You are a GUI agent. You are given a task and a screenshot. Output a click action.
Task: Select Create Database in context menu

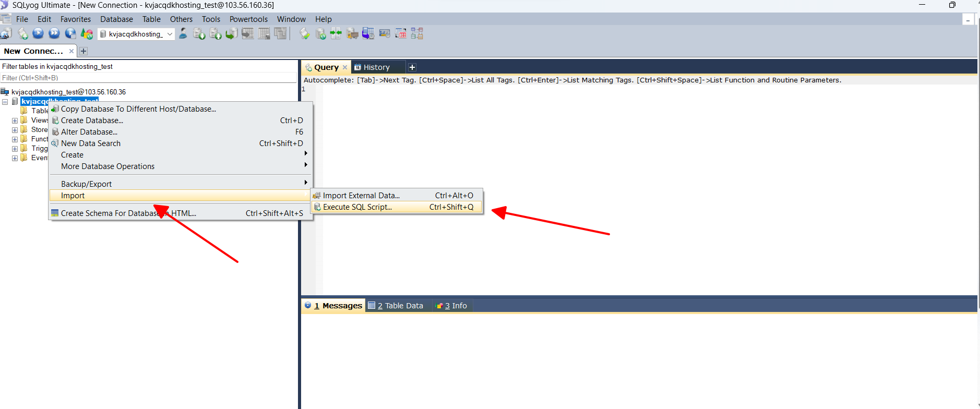pos(181,121)
